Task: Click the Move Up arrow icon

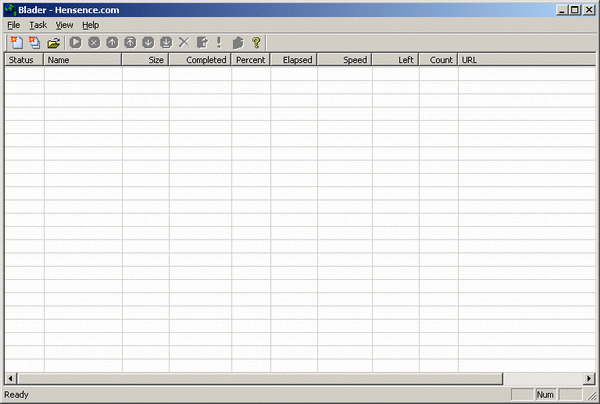Action: [x=112, y=42]
